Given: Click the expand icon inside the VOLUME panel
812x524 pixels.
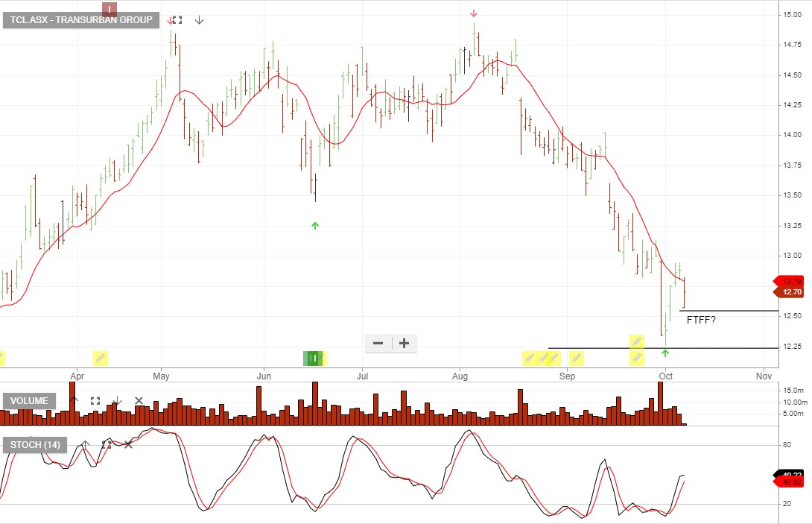Looking at the screenshot, I should tap(95, 401).
